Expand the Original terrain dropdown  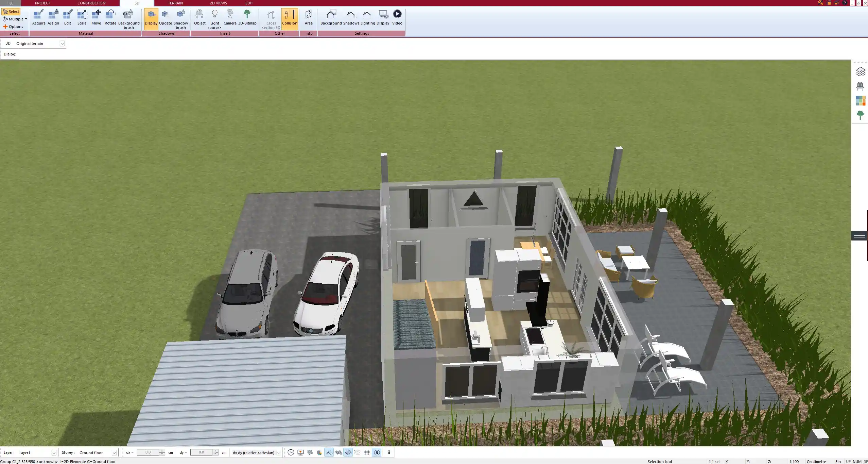click(x=62, y=44)
